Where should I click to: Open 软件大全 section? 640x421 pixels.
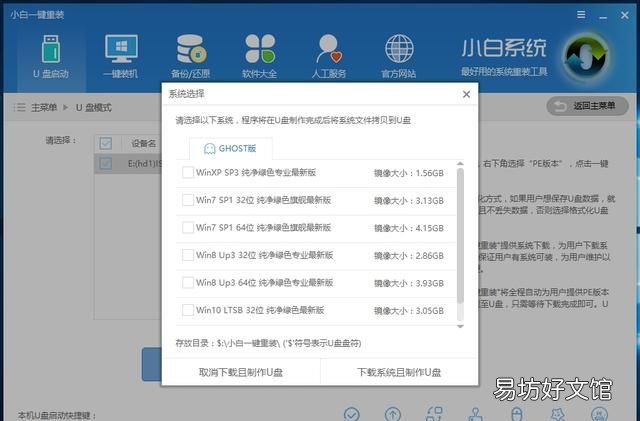[x=260, y=57]
